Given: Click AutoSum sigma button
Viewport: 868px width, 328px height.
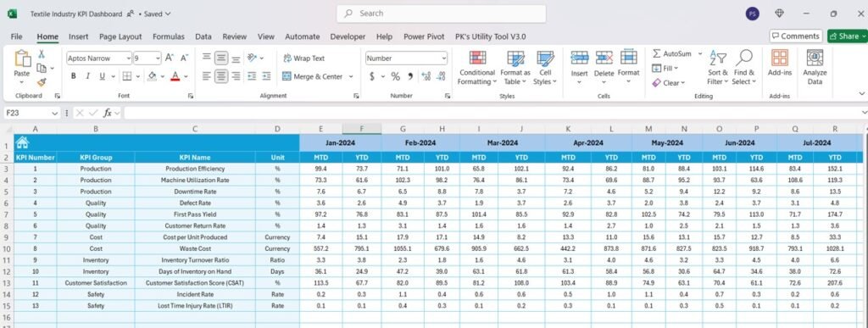Looking at the screenshot, I should [671, 53].
